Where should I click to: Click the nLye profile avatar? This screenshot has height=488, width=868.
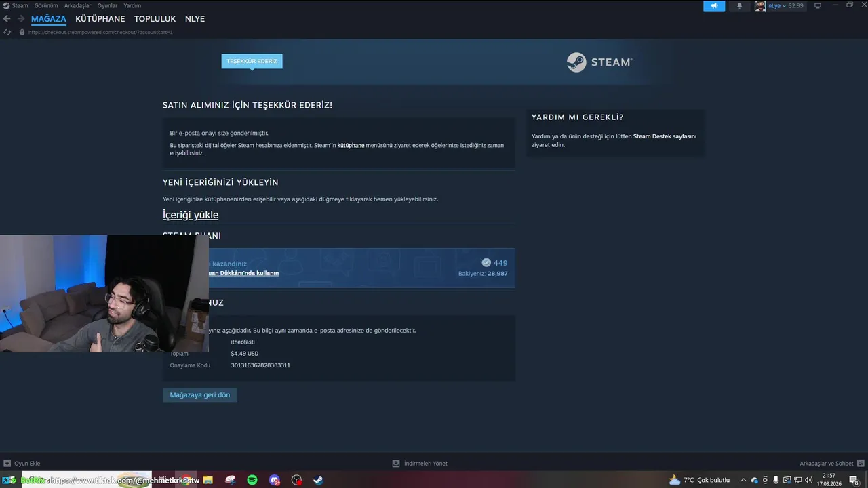pos(760,5)
